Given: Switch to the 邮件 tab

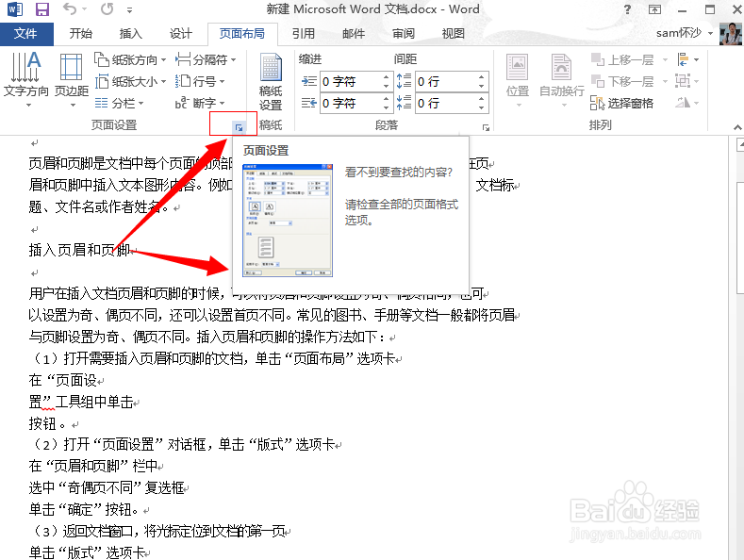Looking at the screenshot, I should (354, 34).
